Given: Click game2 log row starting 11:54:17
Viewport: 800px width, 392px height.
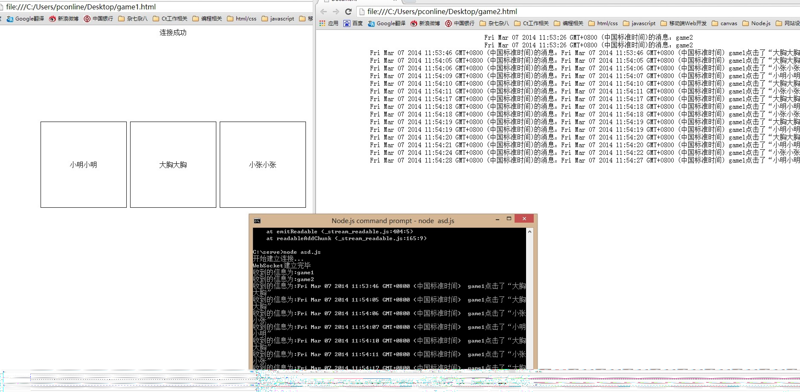Looking at the screenshot, I should (x=585, y=99).
